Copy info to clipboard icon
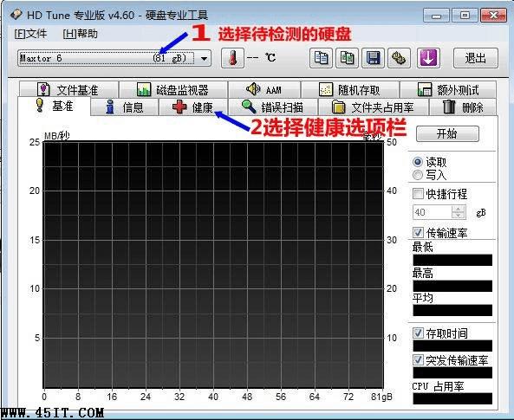Image resolution: width=514 pixels, height=420 pixels. 321,58
